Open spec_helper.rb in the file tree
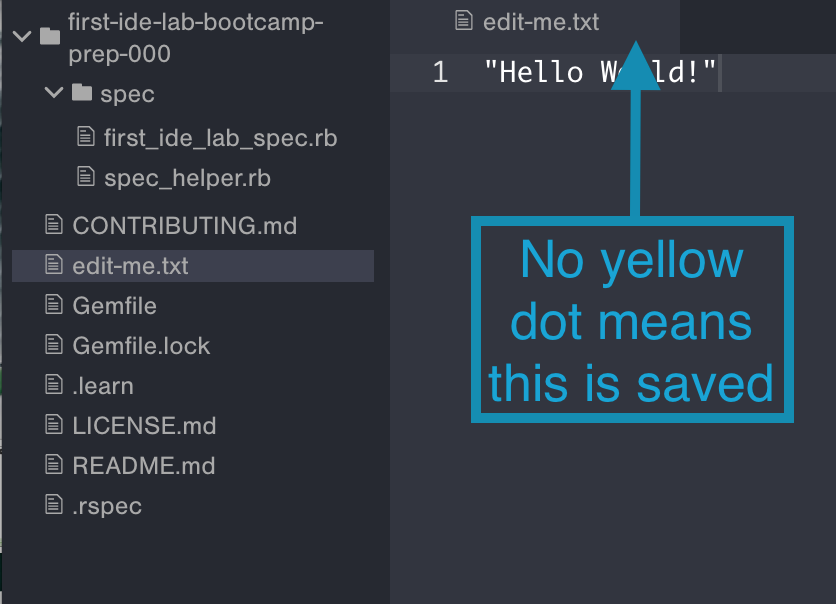Viewport: 836px width, 604px height. point(187,178)
